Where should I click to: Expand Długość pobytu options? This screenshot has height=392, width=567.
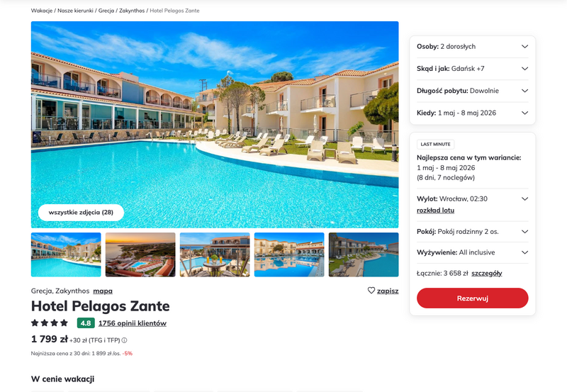tap(472, 91)
